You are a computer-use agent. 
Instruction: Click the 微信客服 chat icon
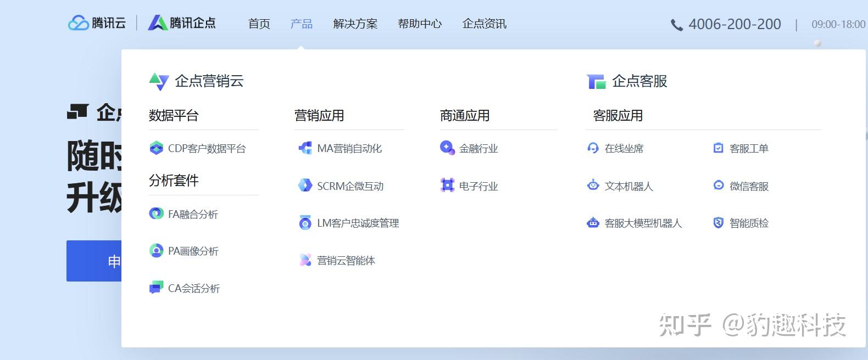pos(718,185)
